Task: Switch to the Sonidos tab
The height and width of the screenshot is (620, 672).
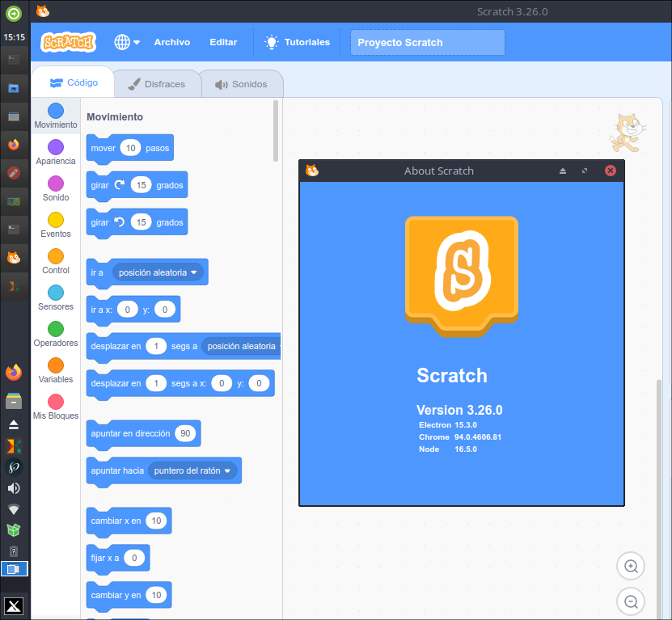Action: click(x=241, y=84)
